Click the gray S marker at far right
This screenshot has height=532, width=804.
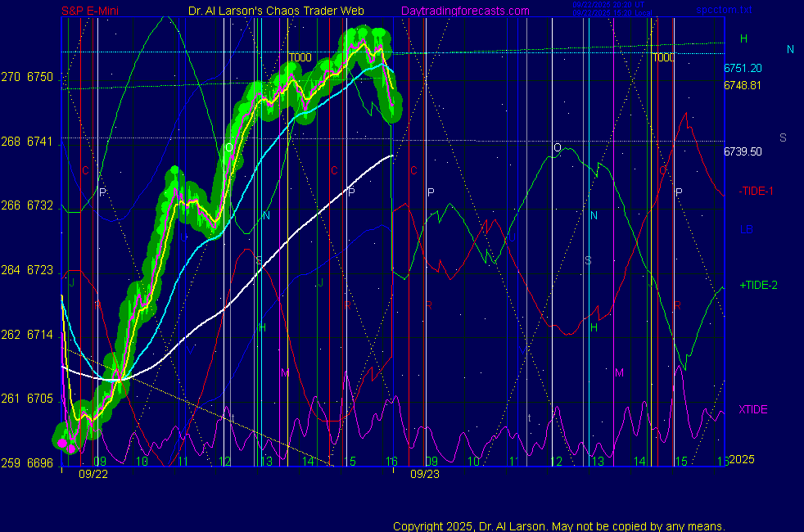(783, 138)
